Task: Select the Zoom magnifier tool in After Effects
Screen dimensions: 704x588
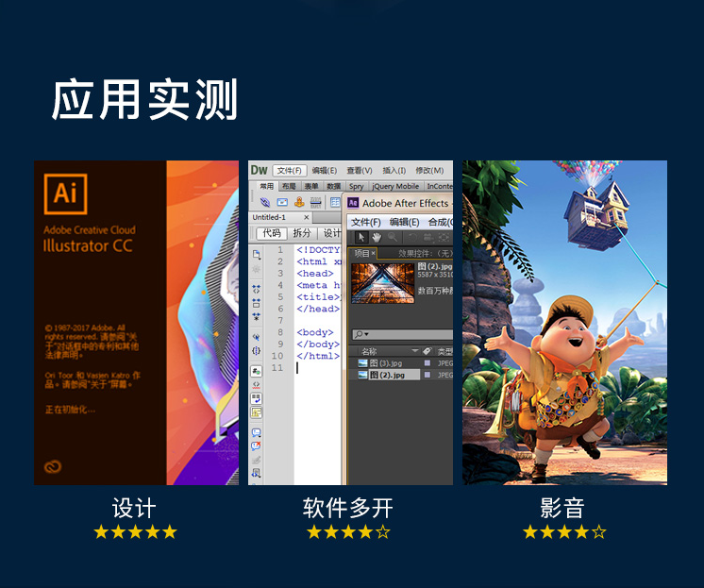Action: tap(393, 237)
